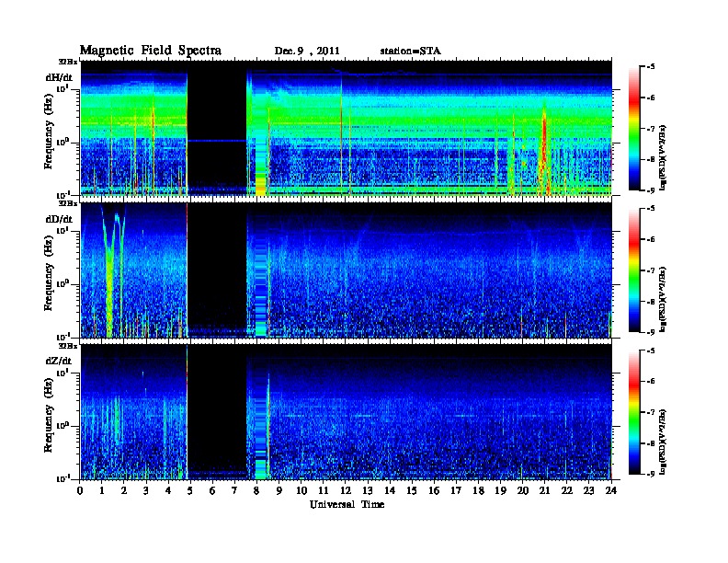This screenshot has height=563, width=728.
Task: Click hour "24" on the time axis
Action: click(x=611, y=490)
